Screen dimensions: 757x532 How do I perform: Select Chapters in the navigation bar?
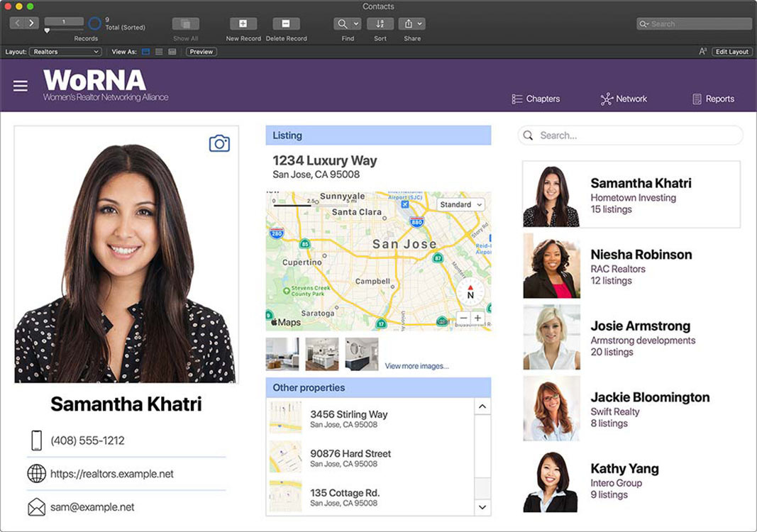tap(537, 99)
